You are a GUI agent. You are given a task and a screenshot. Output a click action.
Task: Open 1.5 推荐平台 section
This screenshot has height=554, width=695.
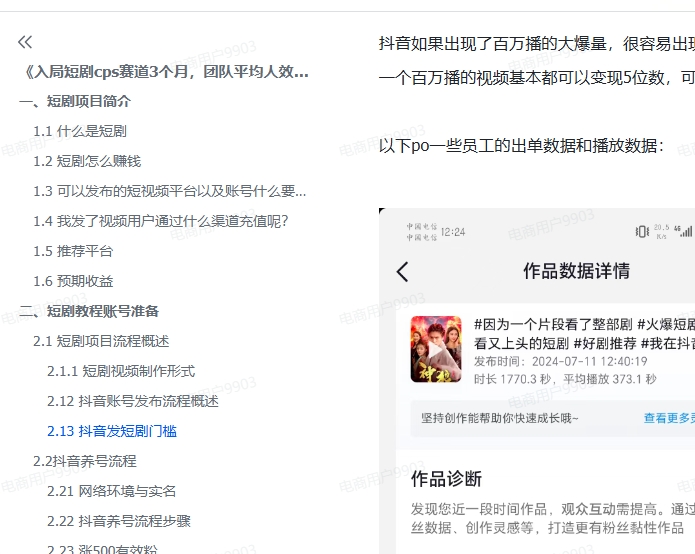73,251
